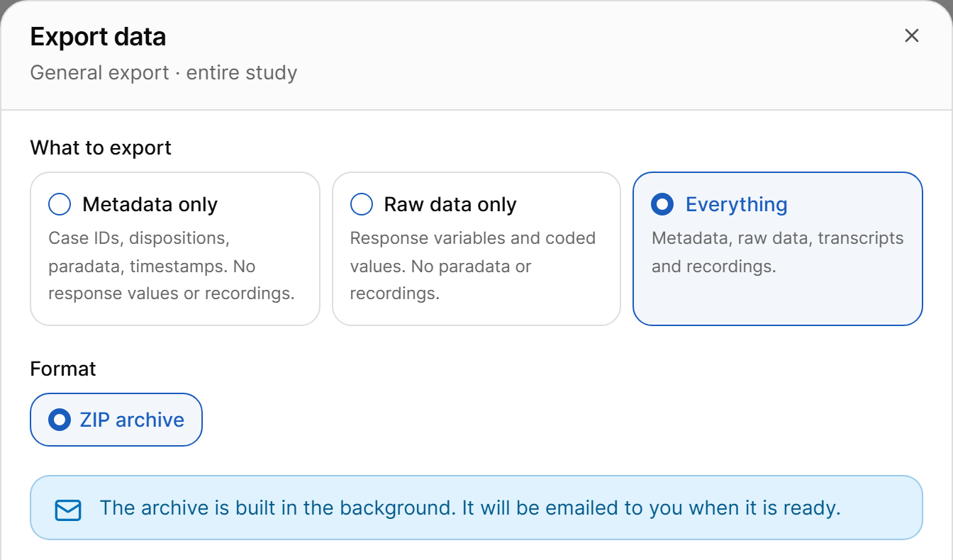The height and width of the screenshot is (560, 953).
Task: Click the "Case IDs, dispositions, paradata" description
Action: coord(172,266)
